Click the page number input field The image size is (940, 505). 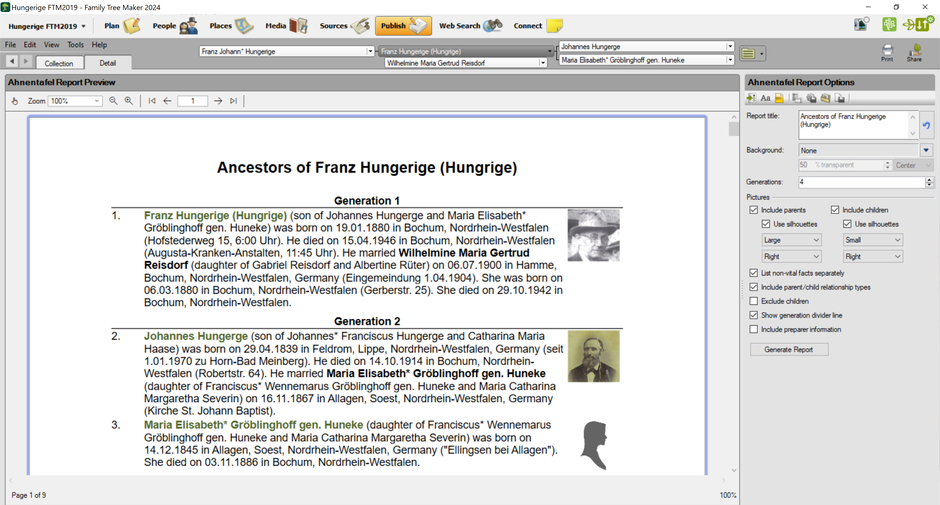192,101
